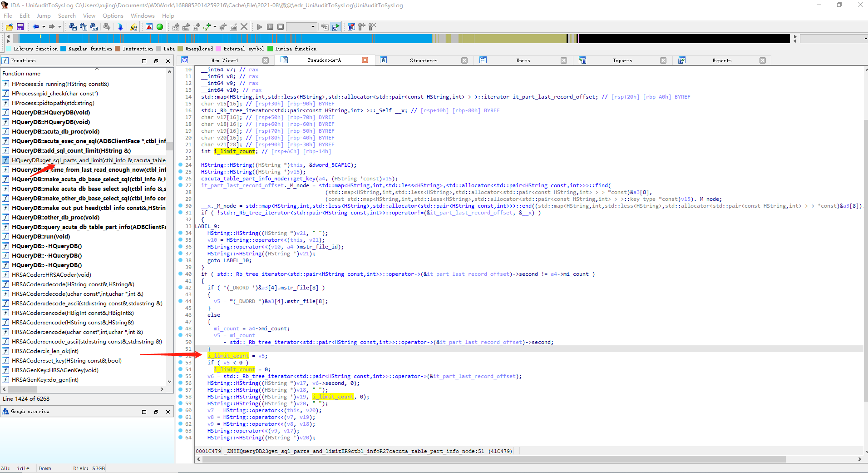Image resolution: width=868 pixels, height=473 pixels.
Task: Convert to code using the CODE icon
Action: coord(176,27)
